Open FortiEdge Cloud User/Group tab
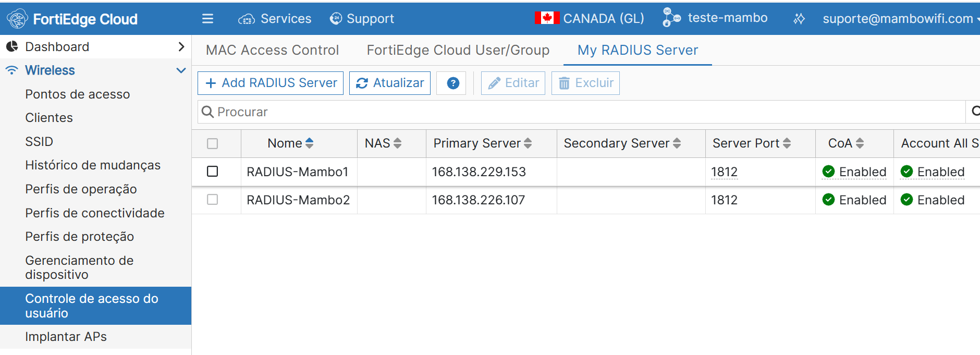 point(458,50)
